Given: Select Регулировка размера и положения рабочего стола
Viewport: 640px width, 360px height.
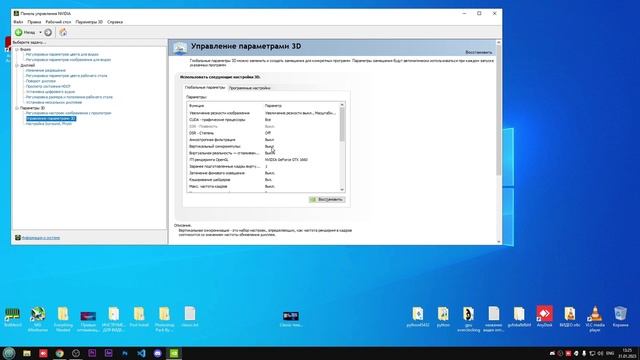Looking at the screenshot, I should pos(69,97).
